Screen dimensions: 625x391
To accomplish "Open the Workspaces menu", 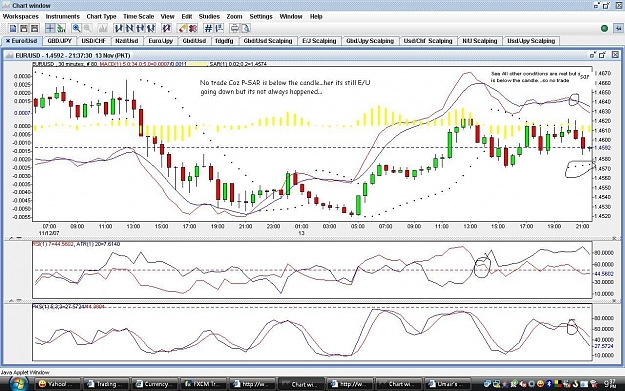I will (x=21, y=16).
